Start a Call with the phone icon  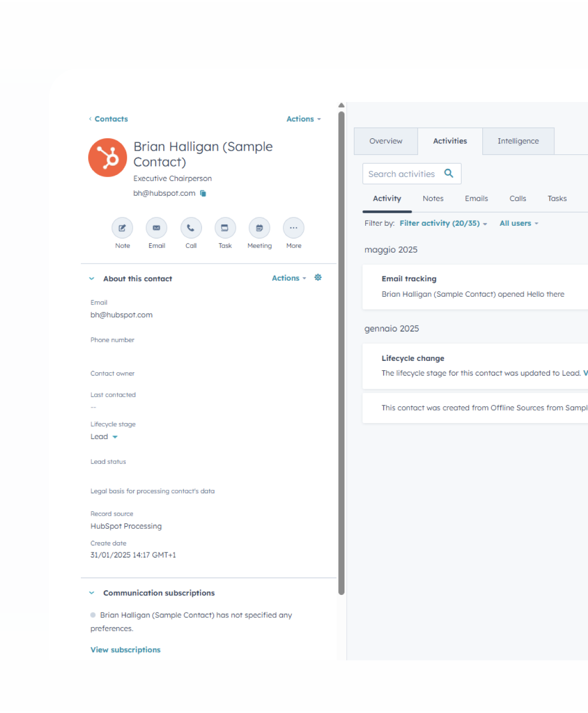point(191,228)
